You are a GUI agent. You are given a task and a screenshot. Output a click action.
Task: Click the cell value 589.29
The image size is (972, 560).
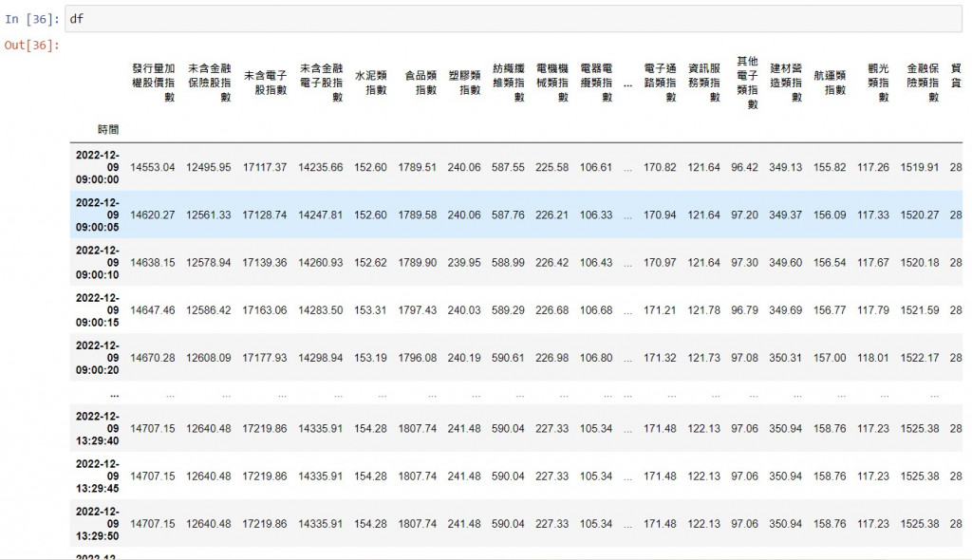tap(509, 310)
